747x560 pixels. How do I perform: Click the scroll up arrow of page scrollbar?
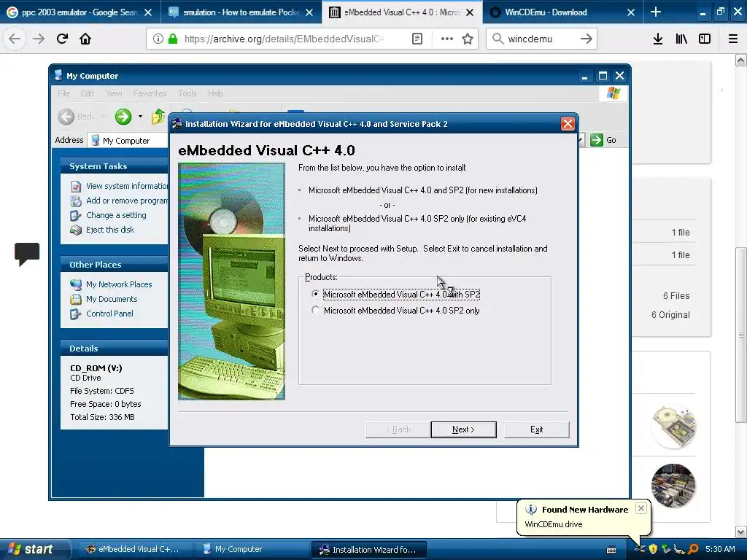740,60
